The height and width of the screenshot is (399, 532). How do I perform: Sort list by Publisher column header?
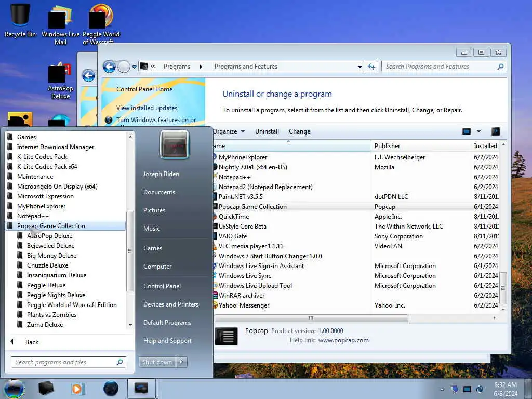[421, 146]
